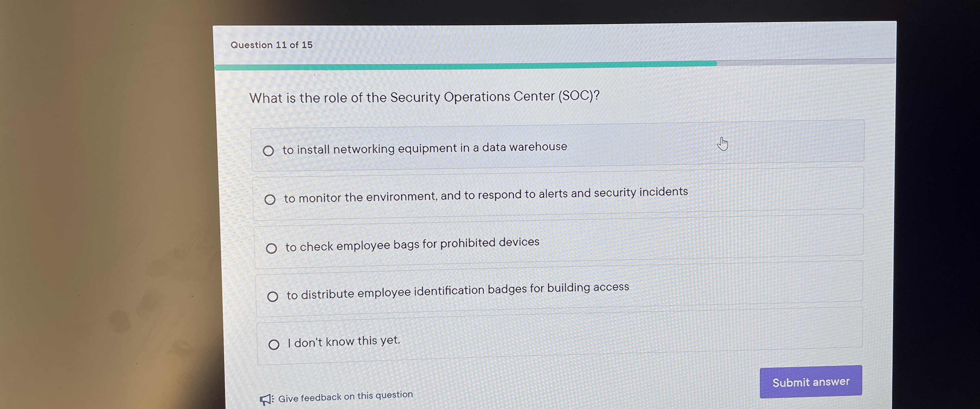Image resolution: width=980 pixels, height=409 pixels.
Task: Click the "I don't know this yet." text
Action: coord(343,341)
